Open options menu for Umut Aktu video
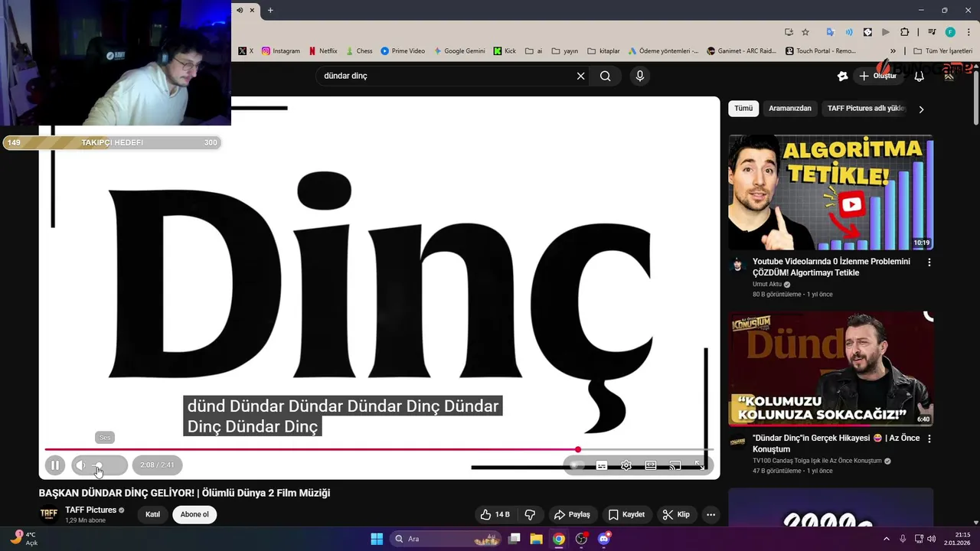 (x=929, y=262)
